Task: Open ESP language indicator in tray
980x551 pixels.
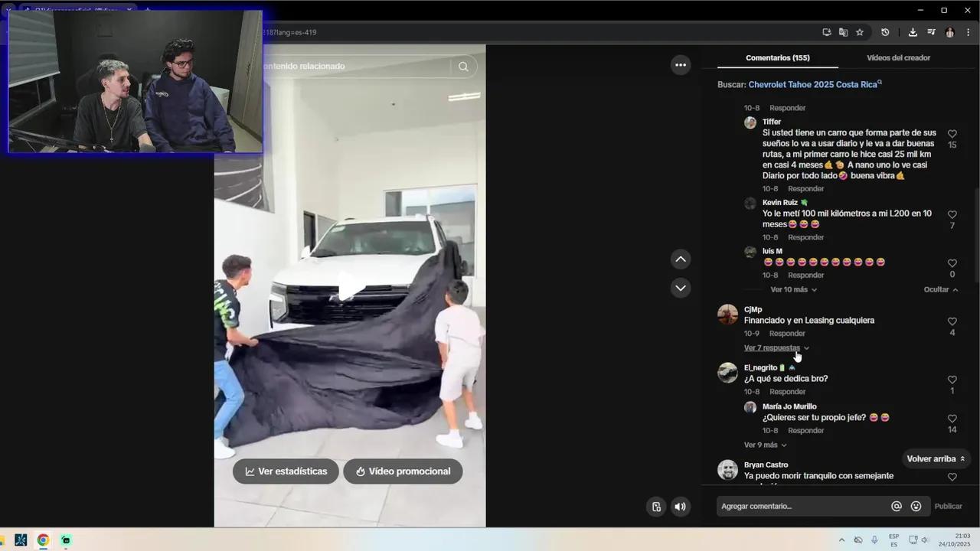Action: click(x=894, y=540)
